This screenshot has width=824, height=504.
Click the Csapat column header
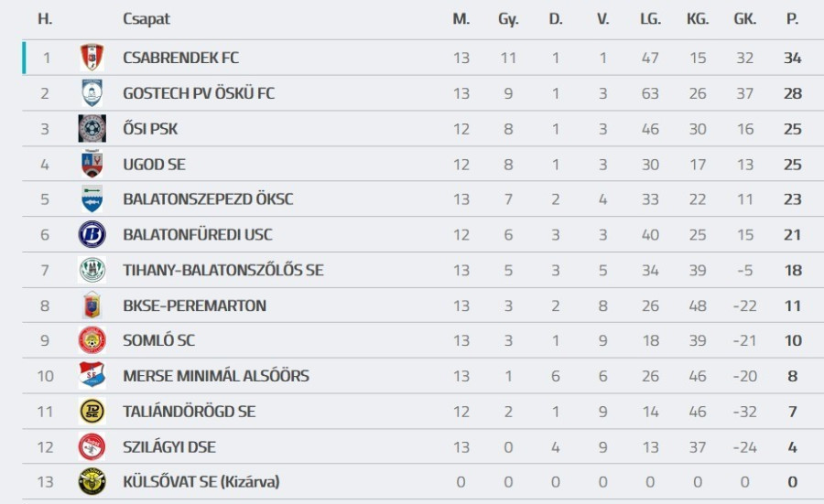pyautogui.click(x=146, y=18)
